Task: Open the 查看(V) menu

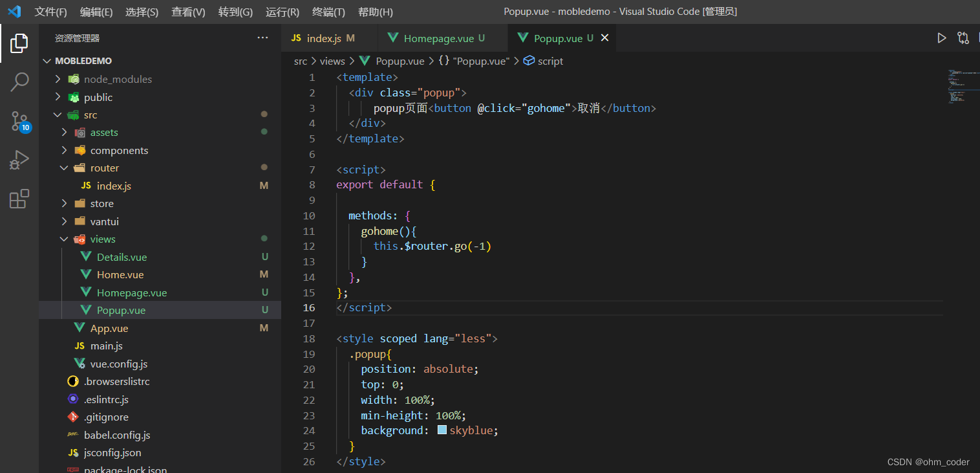Action: pos(188,12)
